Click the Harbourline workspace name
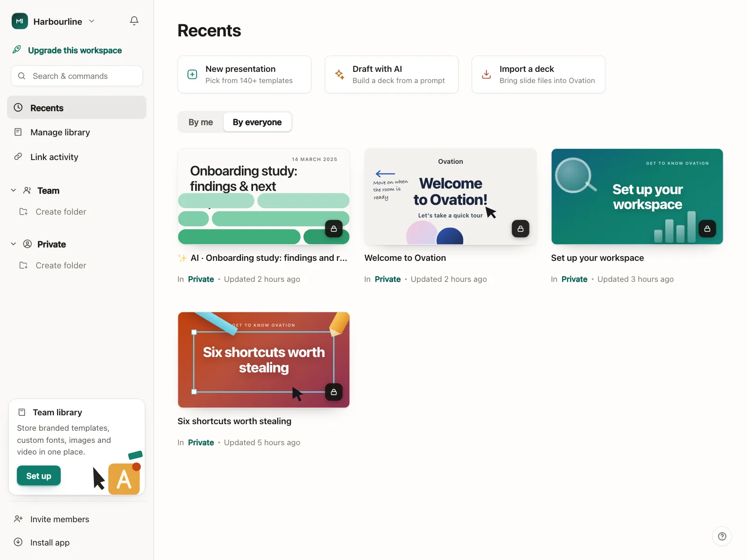Screen dimensions: 747x560 point(58,21)
